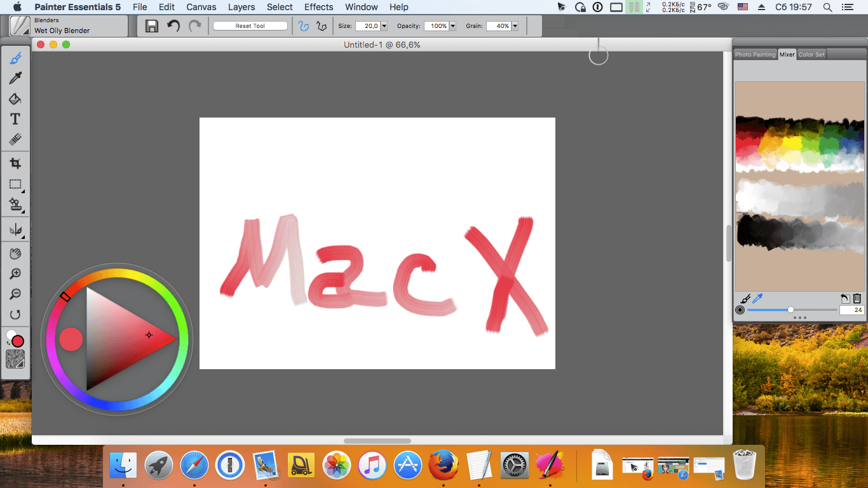Open the Help menu
The width and height of the screenshot is (868, 488).
coord(398,7)
